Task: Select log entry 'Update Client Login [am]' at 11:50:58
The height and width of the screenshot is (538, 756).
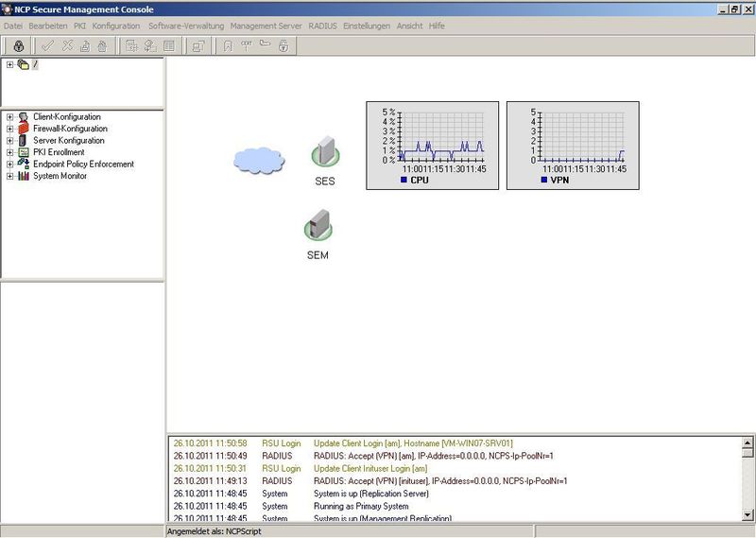Action: [455, 443]
